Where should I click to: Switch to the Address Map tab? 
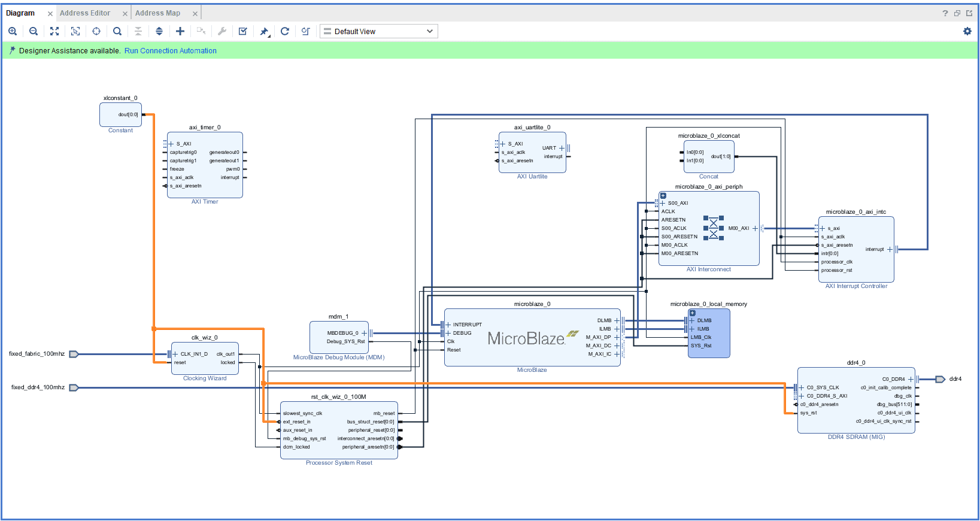[x=157, y=13]
